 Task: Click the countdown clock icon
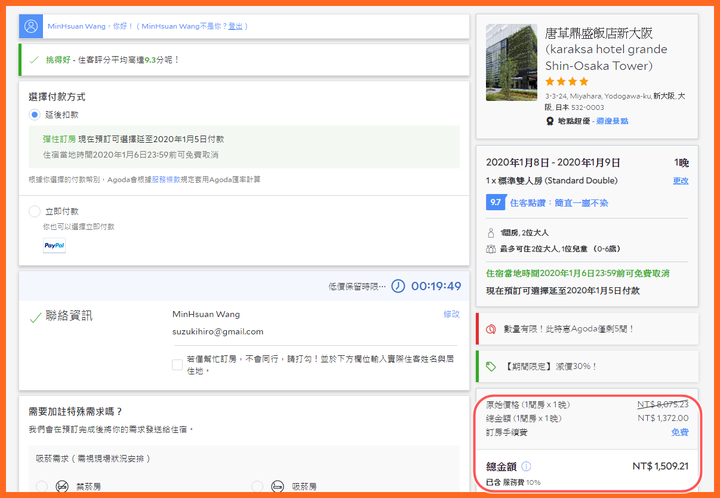tap(398, 286)
